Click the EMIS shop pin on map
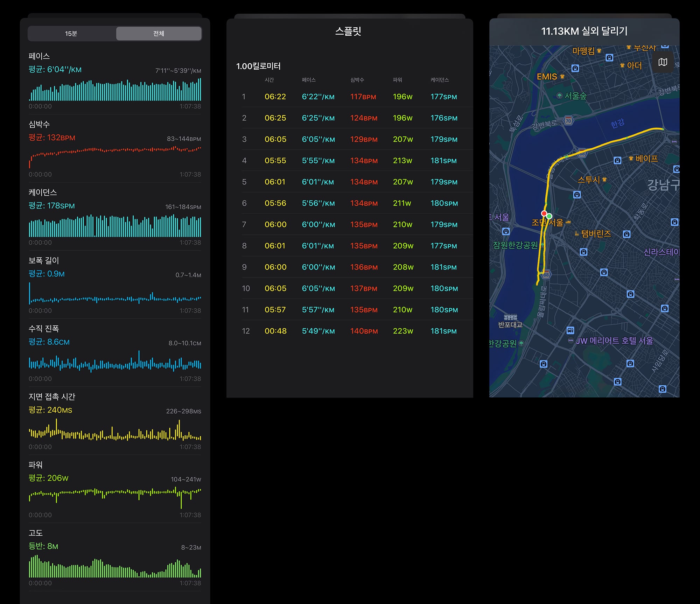700x604 pixels. pyautogui.click(x=562, y=76)
